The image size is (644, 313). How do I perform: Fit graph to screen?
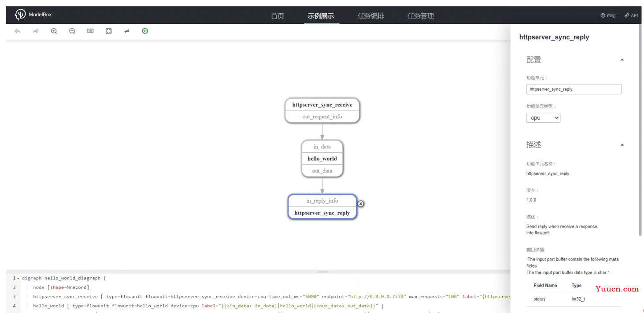coord(108,31)
